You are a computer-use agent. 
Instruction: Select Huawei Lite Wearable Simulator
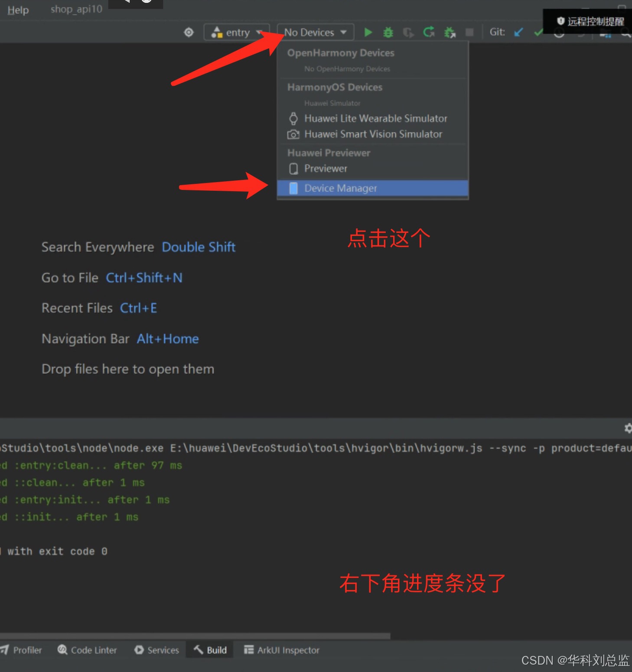[373, 118]
